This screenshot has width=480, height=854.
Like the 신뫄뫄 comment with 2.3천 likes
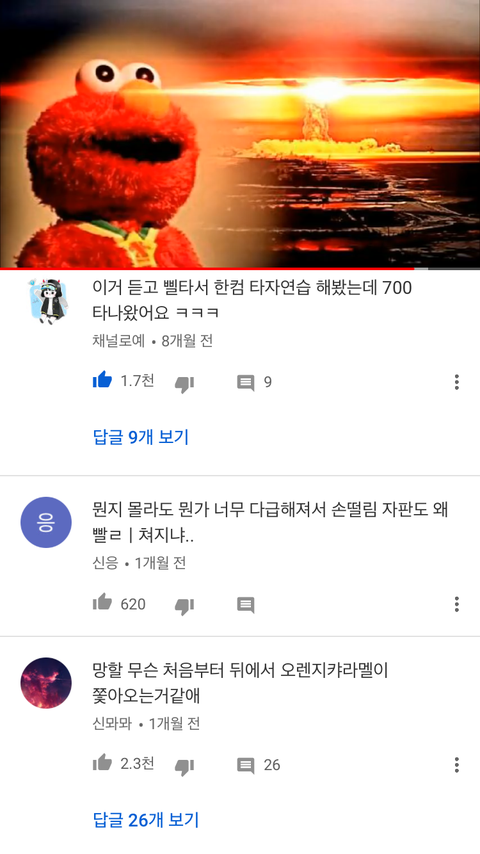pyautogui.click(x=102, y=762)
